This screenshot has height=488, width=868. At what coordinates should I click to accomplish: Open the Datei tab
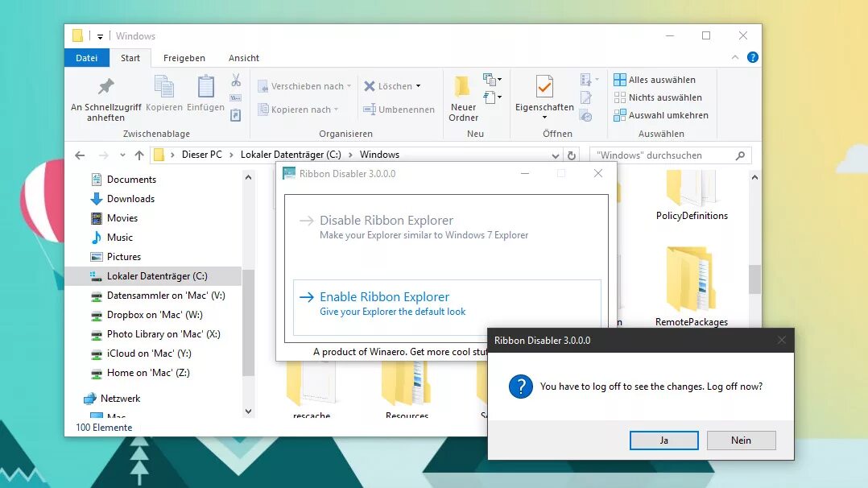87,58
